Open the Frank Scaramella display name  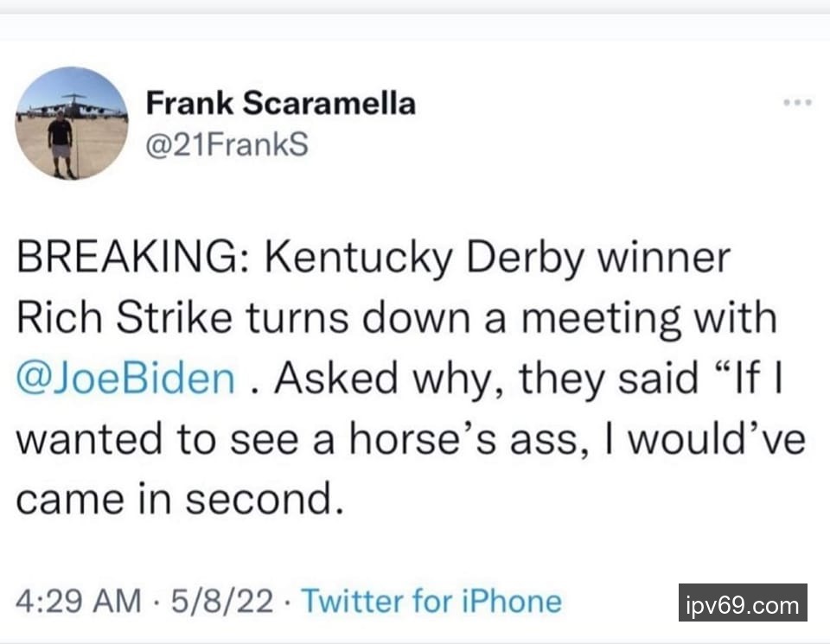pyautogui.click(x=280, y=104)
